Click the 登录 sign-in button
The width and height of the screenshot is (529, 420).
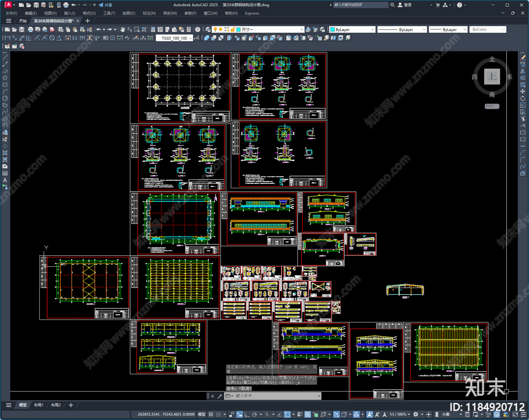(405, 5)
